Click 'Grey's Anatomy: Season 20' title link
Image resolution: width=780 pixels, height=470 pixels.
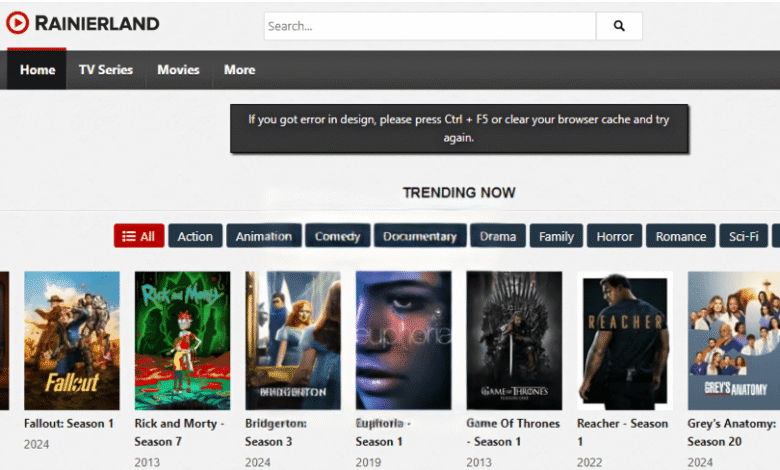pos(731,432)
